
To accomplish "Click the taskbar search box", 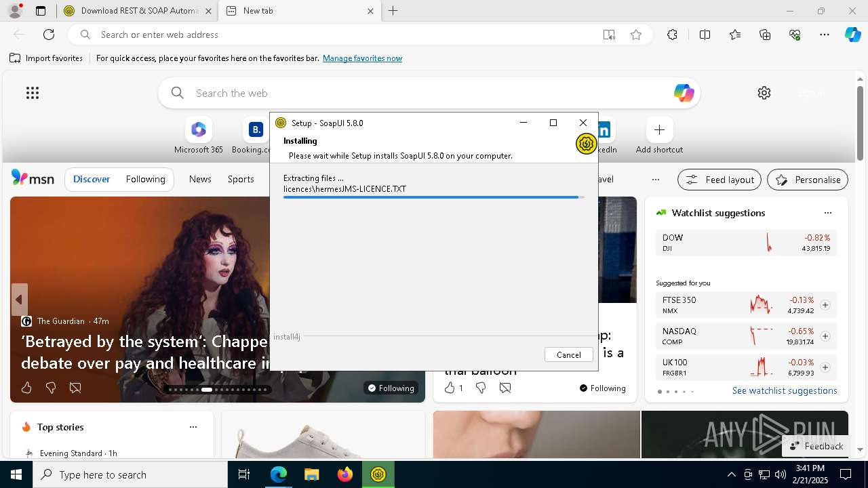I will [130, 474].
